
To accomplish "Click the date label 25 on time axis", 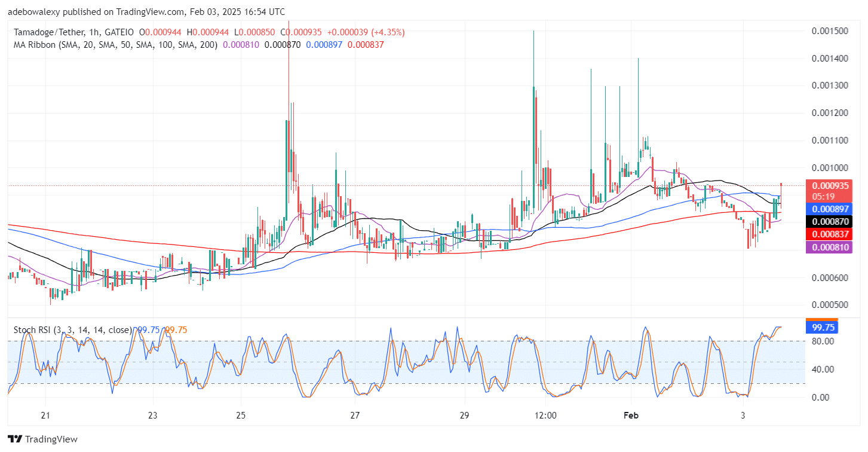I will tap(241, 416).
